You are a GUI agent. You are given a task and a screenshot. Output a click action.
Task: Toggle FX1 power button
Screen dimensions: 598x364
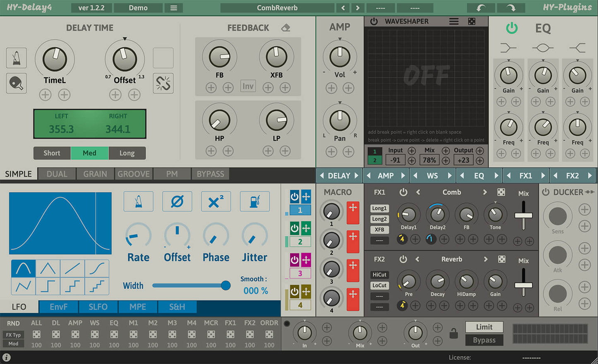click(x=403, y=192)
